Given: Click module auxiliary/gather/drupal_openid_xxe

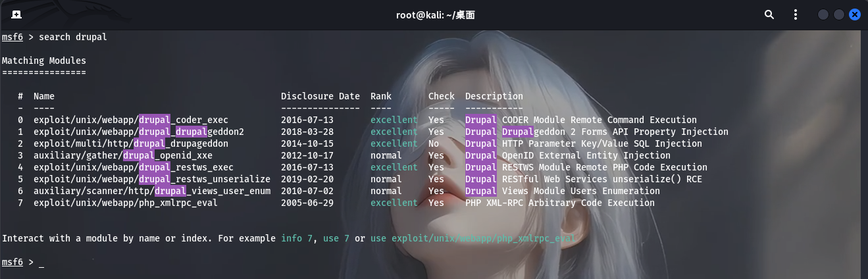Looking at the screenshot, I should pyautogui.click(x=123, y=155).
